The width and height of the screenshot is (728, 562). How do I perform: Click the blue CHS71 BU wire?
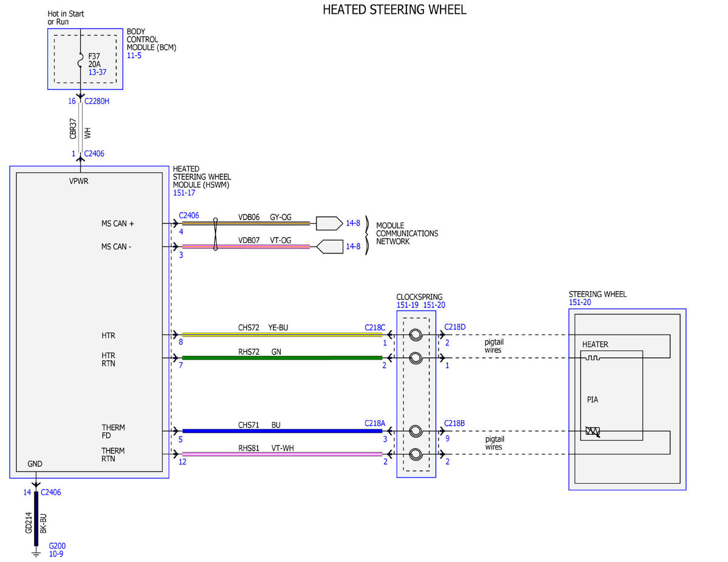click(x=282, y=431)
